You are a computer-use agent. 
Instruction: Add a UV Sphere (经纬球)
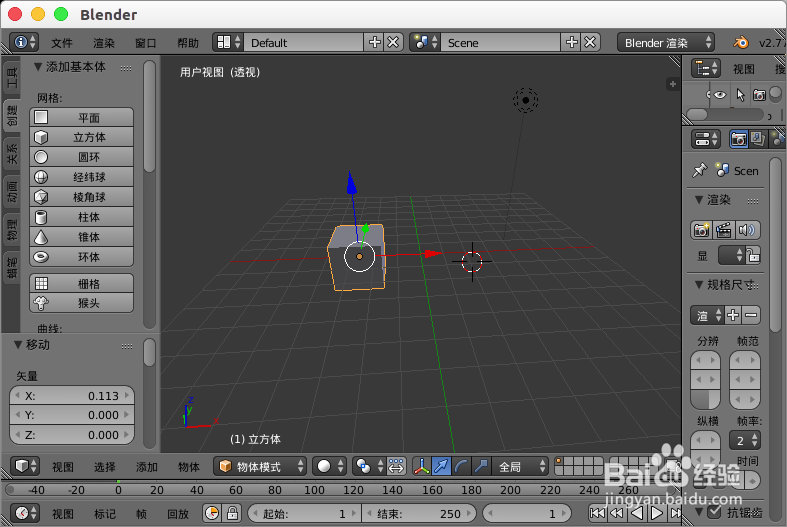point(82,177)
